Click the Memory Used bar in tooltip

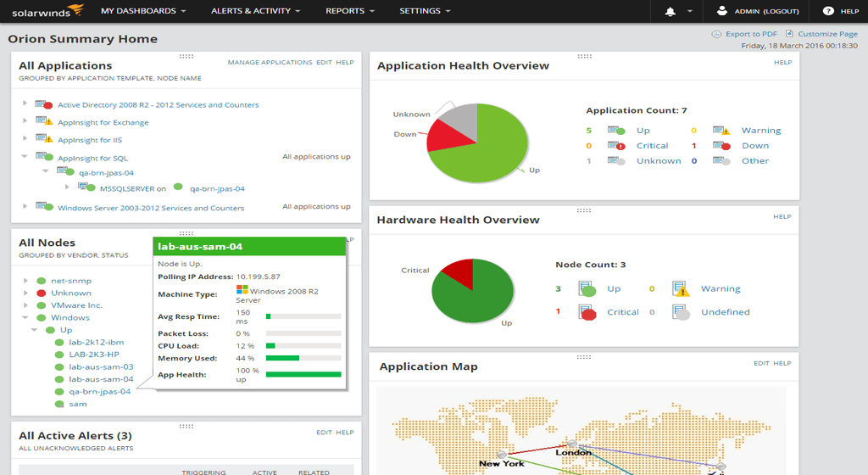(x=303, y=358)
